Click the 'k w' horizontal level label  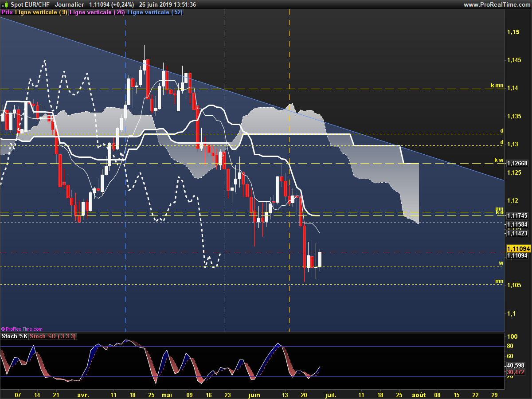(x=499, y=160)
